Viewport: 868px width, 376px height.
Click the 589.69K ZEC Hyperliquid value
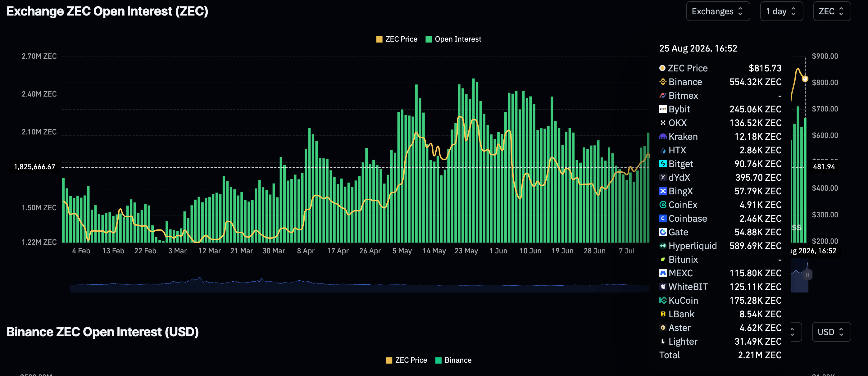(x=756, y=246)
